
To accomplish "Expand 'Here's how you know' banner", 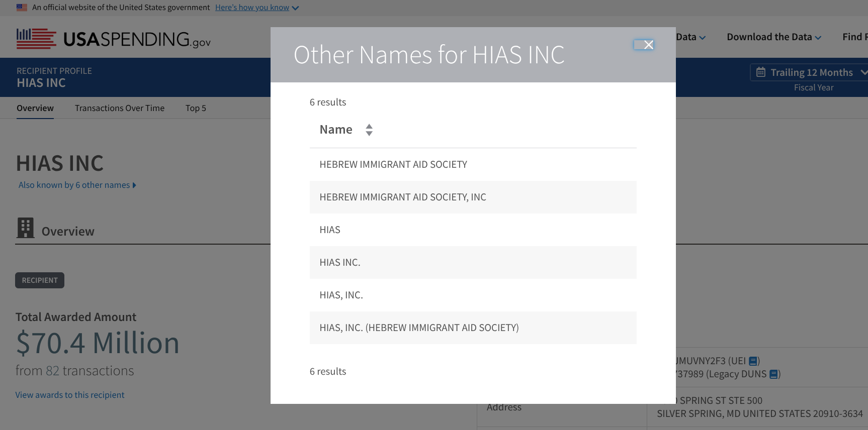I will (x=257, y=8).
